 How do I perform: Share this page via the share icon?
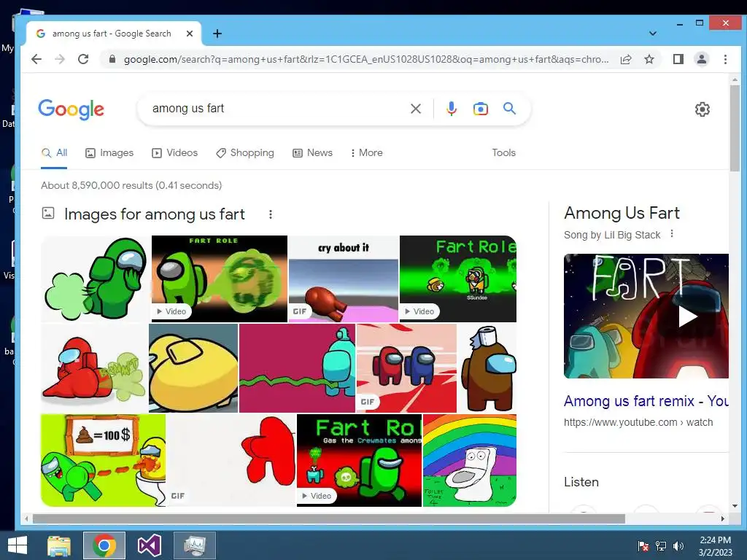click(x=626, y=59)
